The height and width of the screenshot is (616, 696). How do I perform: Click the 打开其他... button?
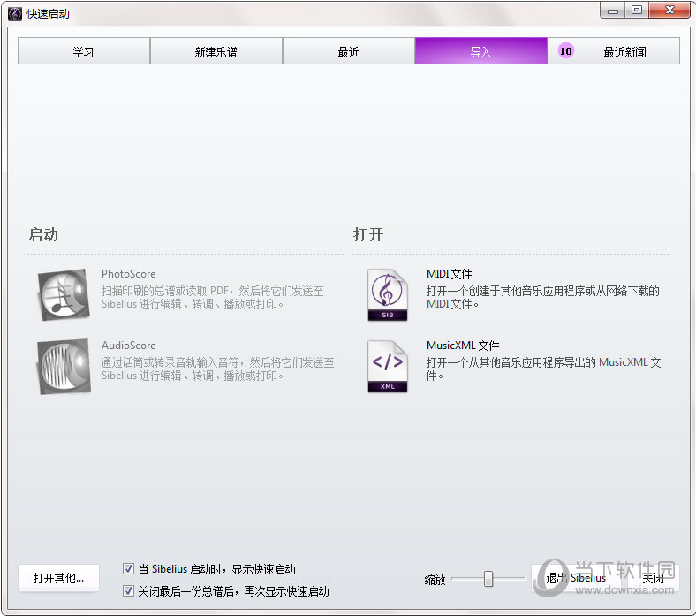point(58,578)
